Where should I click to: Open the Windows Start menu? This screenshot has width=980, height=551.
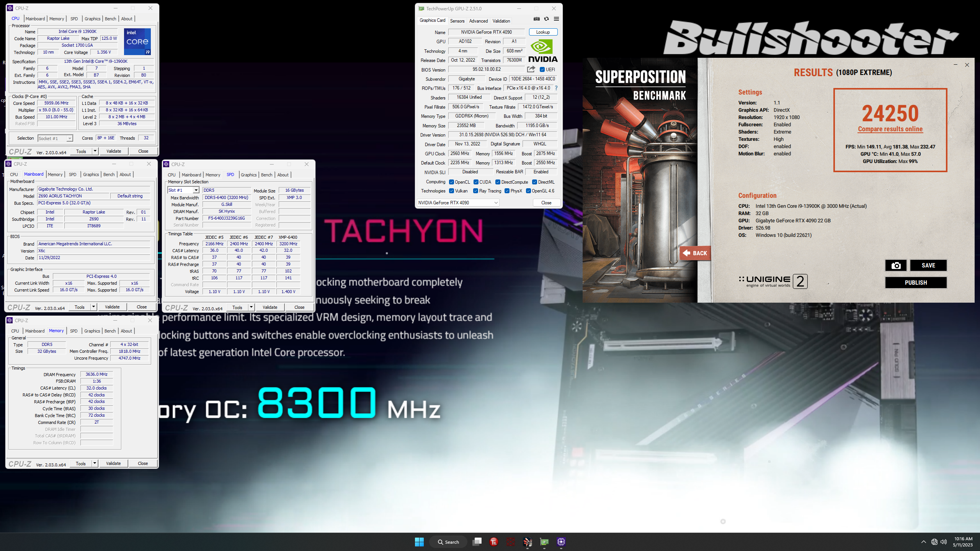point(419,542)
